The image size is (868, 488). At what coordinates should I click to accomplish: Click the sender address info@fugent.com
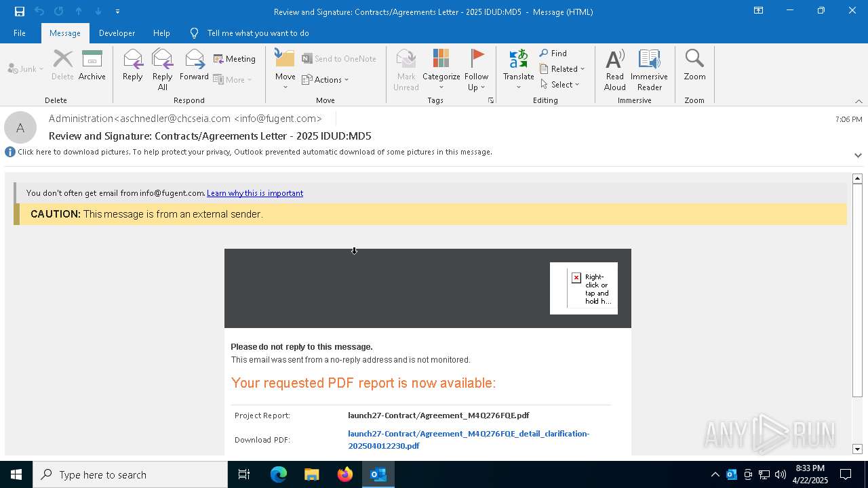278,119
